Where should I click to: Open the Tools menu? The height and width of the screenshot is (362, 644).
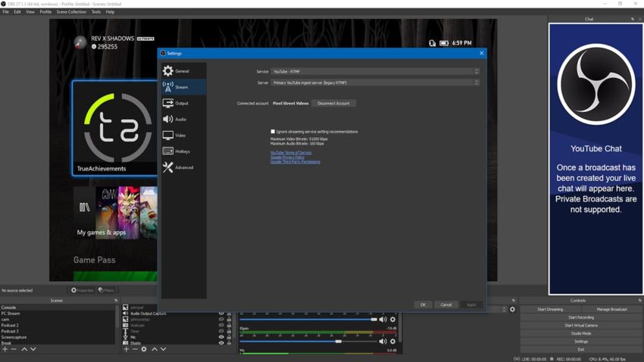[x=96, y=12]
